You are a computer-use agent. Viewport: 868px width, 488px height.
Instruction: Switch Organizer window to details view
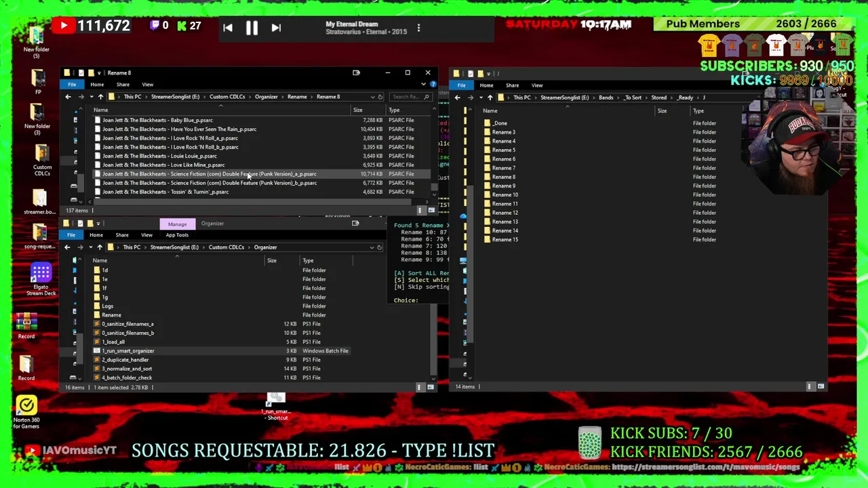(x=419, y=387)
